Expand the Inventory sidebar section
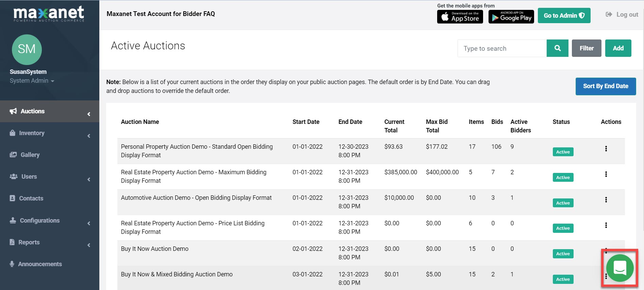 tap(49, 133)
